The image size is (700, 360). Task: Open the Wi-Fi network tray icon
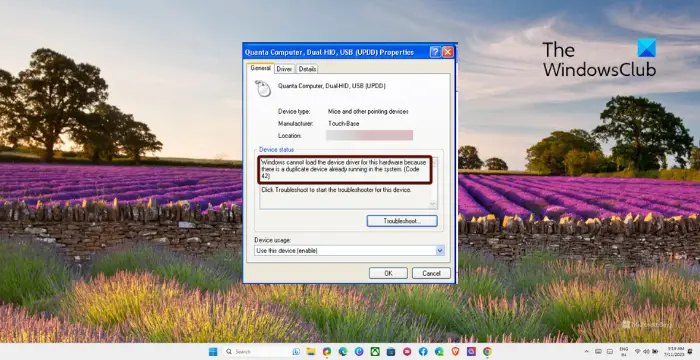pos(638,352)
